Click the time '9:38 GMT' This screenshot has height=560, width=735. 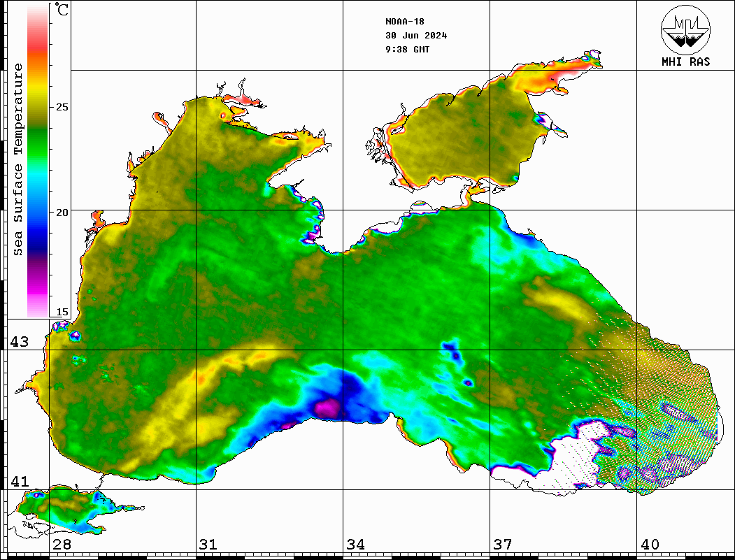click(407, 49)
